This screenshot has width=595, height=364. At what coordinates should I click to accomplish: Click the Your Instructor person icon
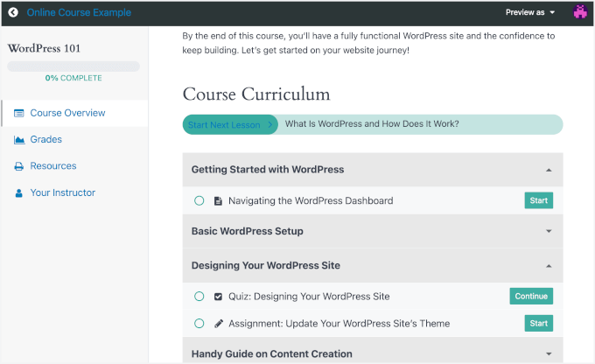pos(19,192)
